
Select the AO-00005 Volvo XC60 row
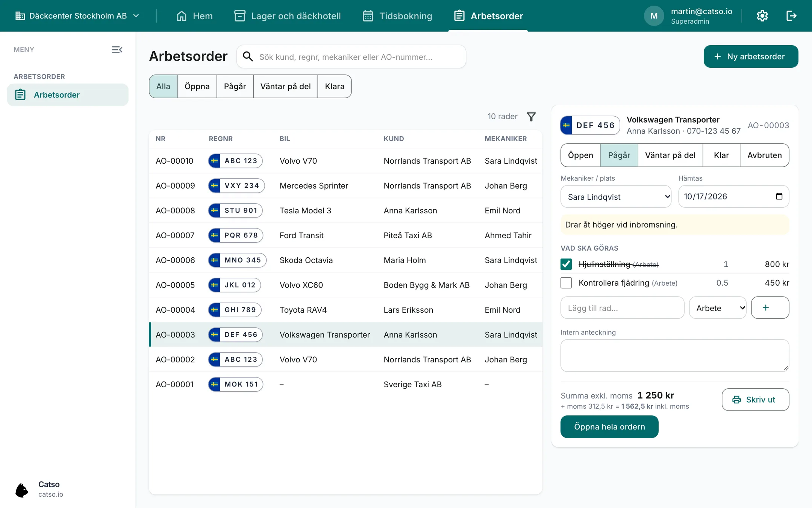[345, 285]
